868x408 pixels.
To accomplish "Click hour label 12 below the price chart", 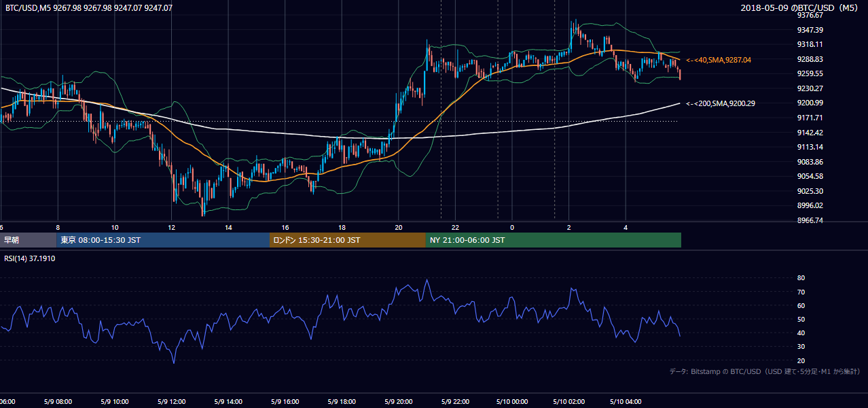I will (x=172, y=228).
